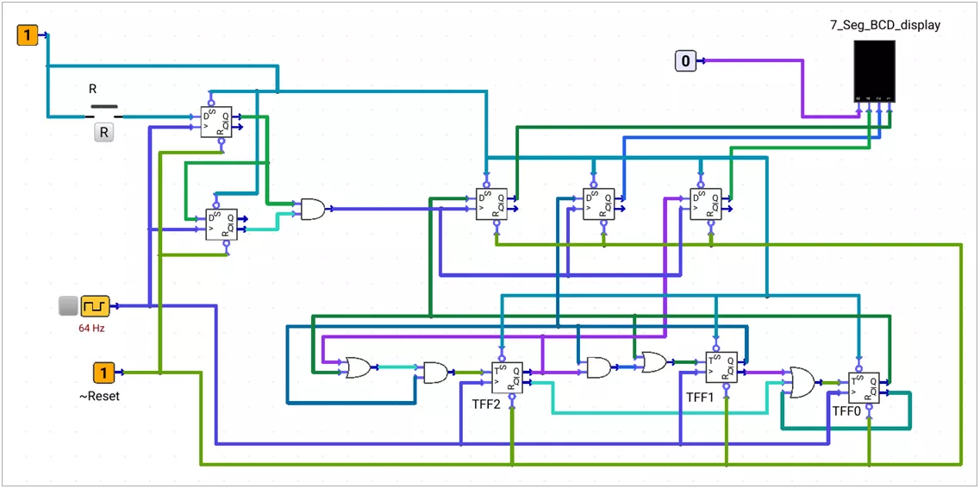The width and height of the screenshot is (980, 489).
Task: Select the OR gate driving TFF1's T input
Action: click(x=653, y=362)
